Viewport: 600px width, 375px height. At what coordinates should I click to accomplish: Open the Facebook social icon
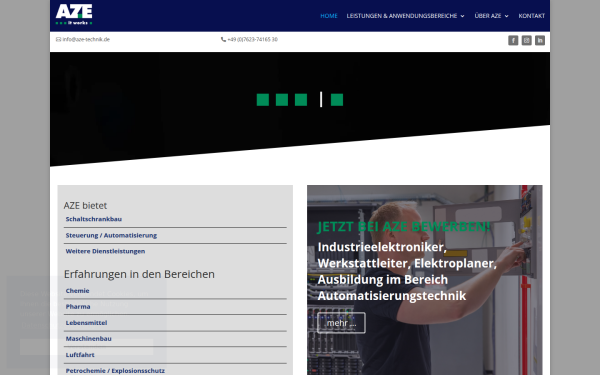tap(513, 40)
